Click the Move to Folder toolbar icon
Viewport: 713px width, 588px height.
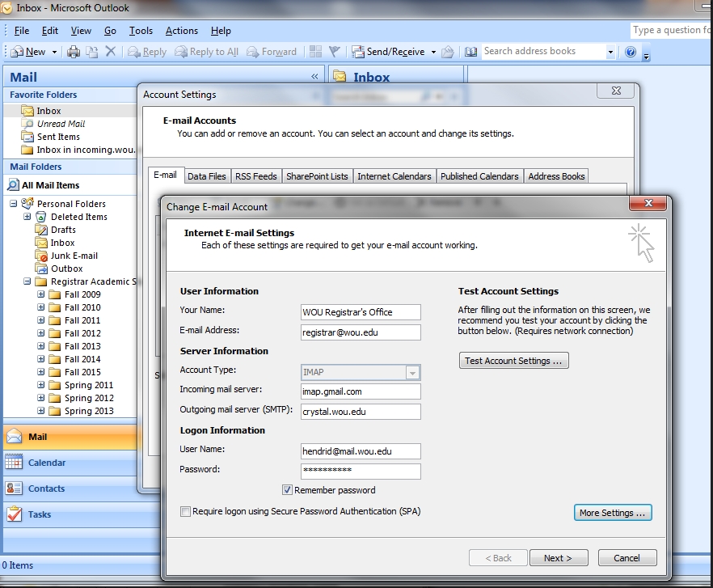click(92, 52)
